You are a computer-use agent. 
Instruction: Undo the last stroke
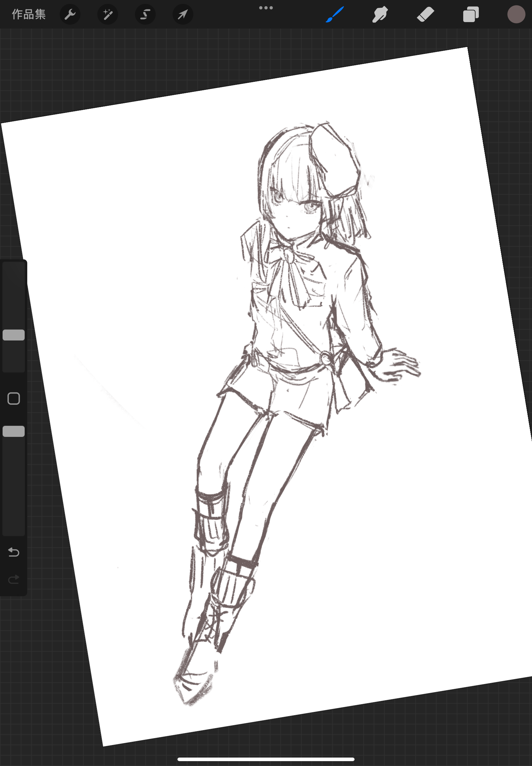14,552
